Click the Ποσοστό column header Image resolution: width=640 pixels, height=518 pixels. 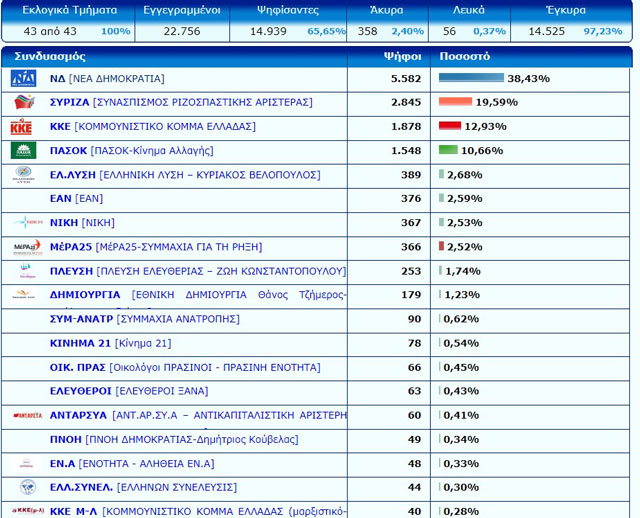tap(464, 56)
